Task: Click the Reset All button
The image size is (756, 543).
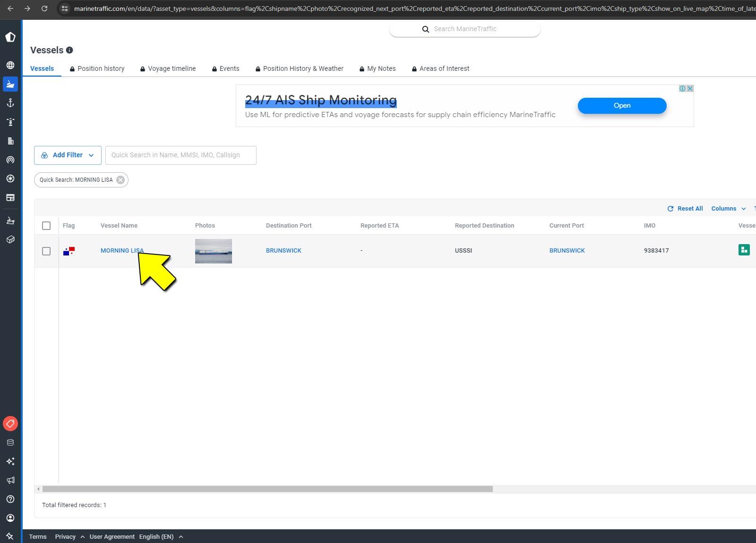Action: pos(685,209)
